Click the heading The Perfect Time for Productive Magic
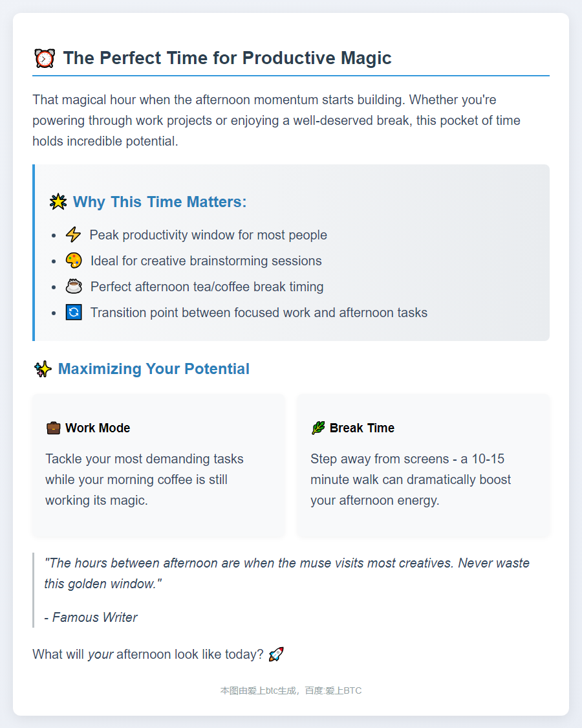 click(227, 58)
